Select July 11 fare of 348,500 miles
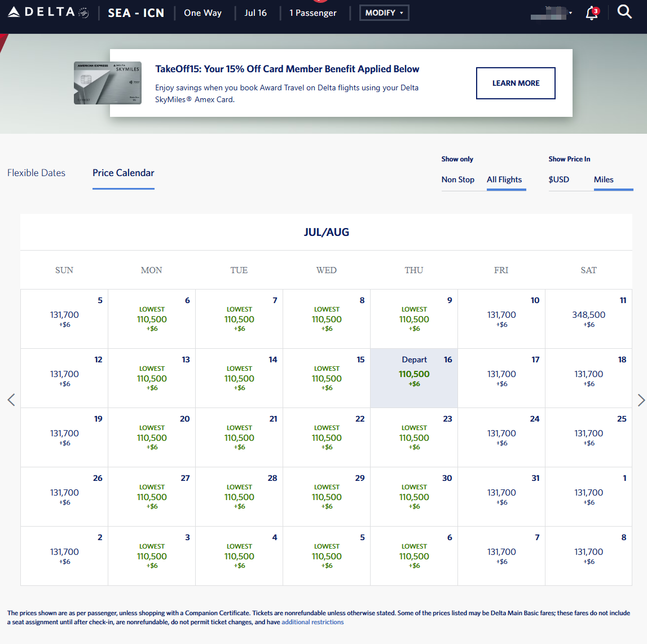 588,319
